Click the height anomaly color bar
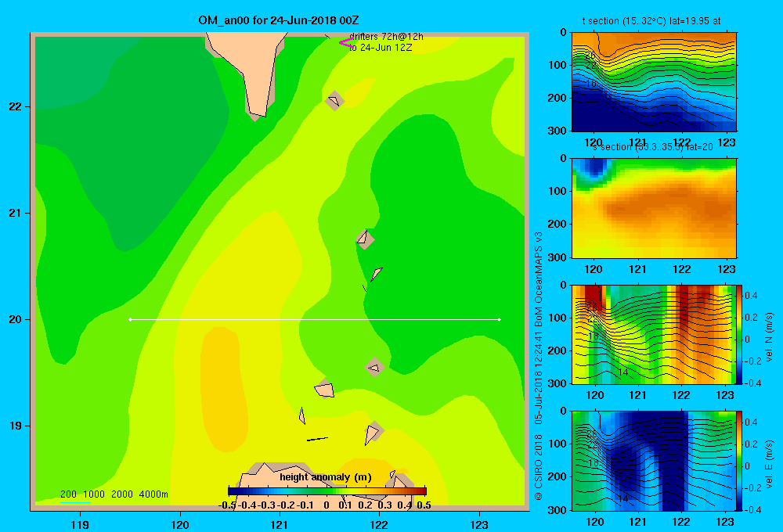This screenshot has width=783, height=532. (327, 491)
